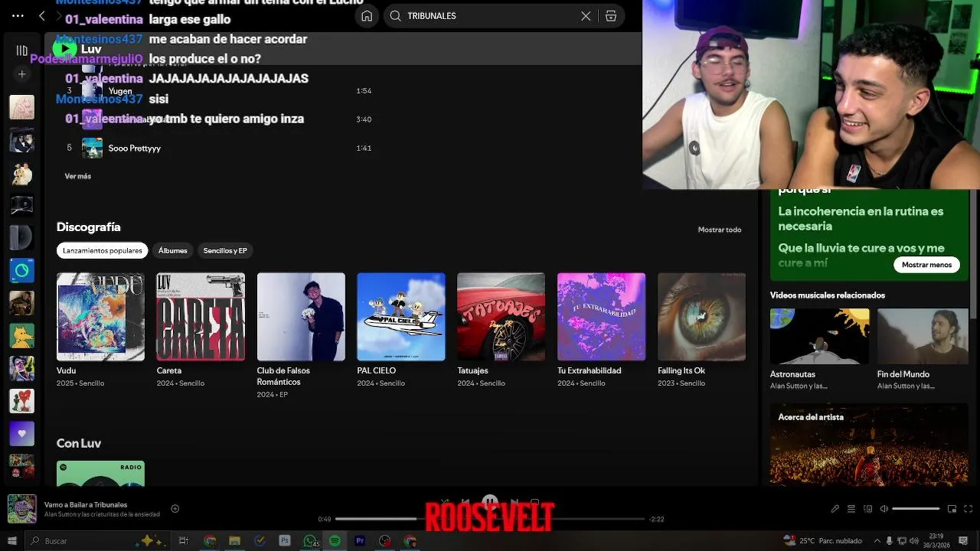Screen dimensions: 980x551
Task: Open the Careta single cover
Action: pos(201,317)
